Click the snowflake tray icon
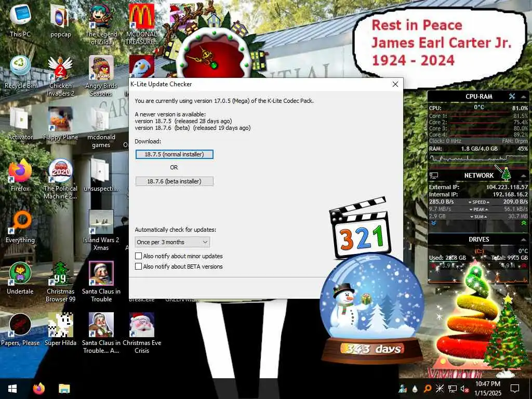 [x=440, y=389]
